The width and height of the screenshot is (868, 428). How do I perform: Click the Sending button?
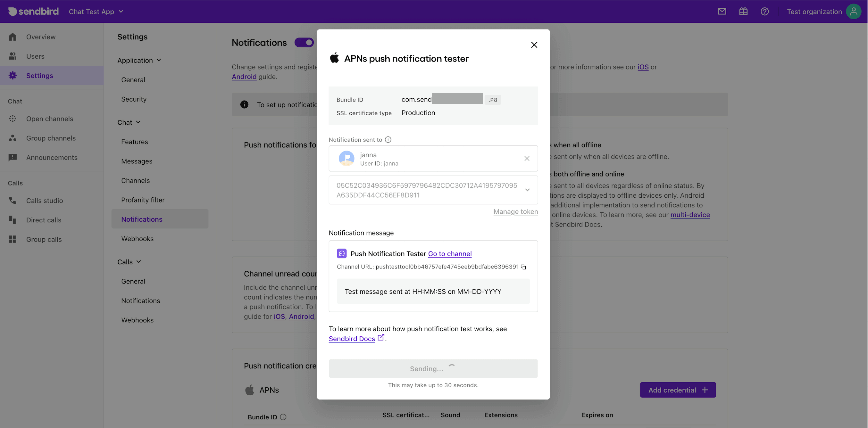pos(433,368)
